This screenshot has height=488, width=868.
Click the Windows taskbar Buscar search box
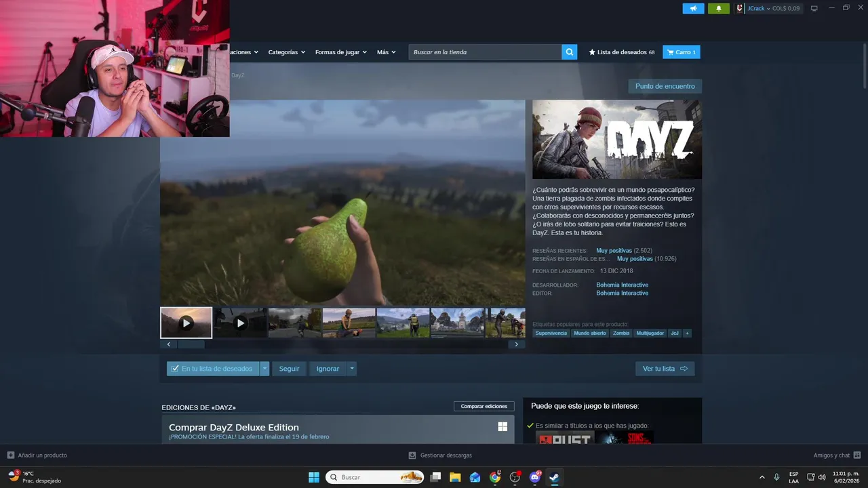click(375, 477)
